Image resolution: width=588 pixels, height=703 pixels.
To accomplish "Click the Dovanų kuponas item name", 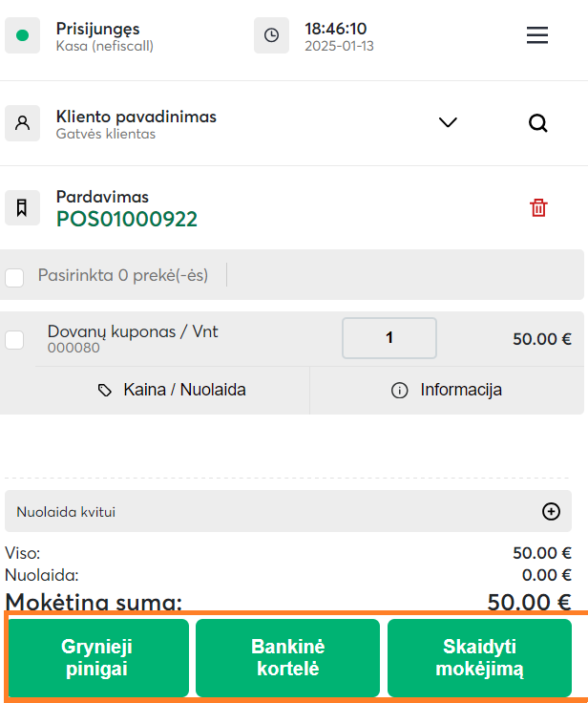I will (x=133, y=331).
